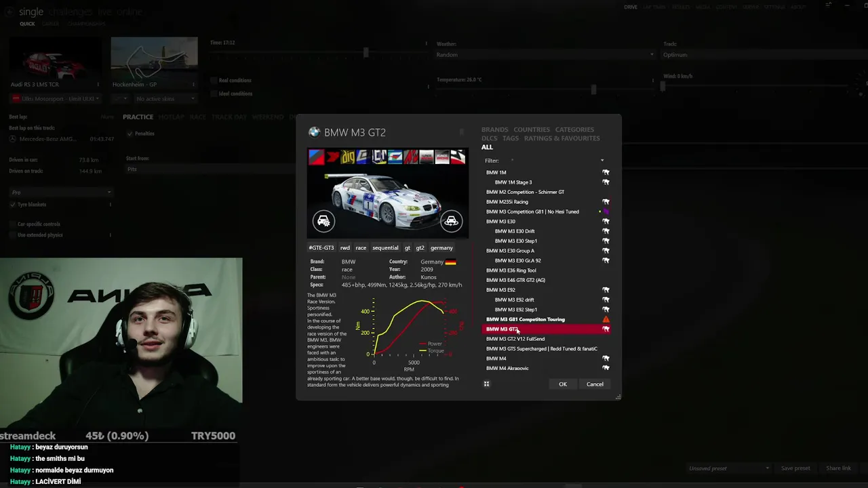This screenshot has width=868, height=488.
Task: Open the Filter dropdown arrow in car list
Action: 602,161
